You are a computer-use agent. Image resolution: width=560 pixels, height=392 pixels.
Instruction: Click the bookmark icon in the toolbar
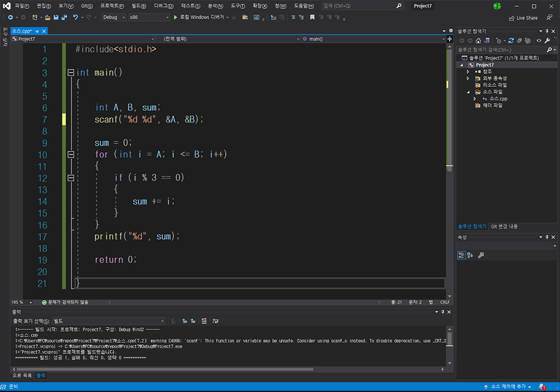point(312,17)
